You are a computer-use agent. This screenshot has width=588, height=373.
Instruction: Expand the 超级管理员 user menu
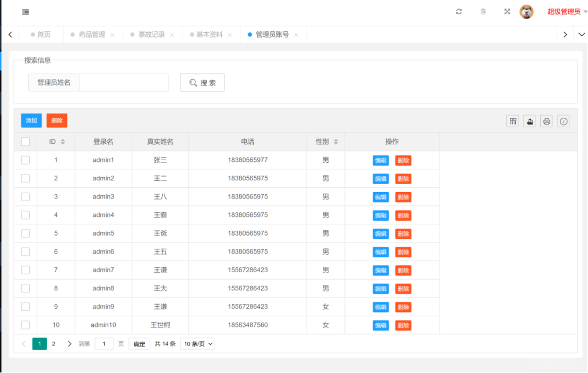pyautogui.click(x=567, y=12)
